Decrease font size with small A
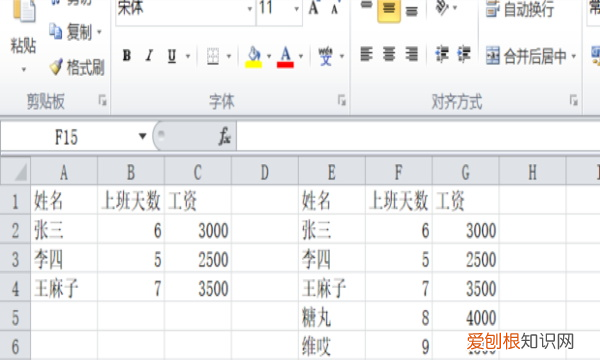The width and height of the screenshot is (600, 360). tap(335, 8)
